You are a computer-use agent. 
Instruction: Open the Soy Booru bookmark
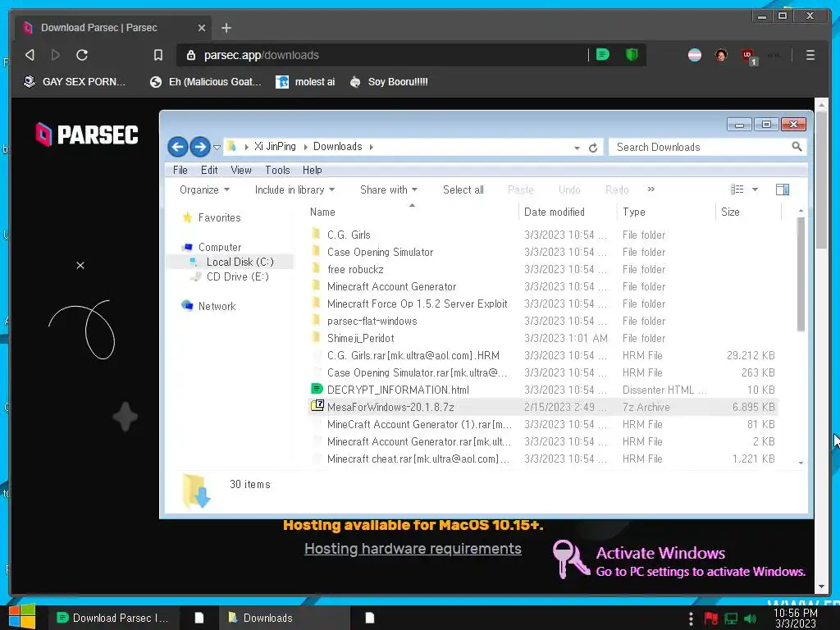pyautogui.click(x=389, y=82)
